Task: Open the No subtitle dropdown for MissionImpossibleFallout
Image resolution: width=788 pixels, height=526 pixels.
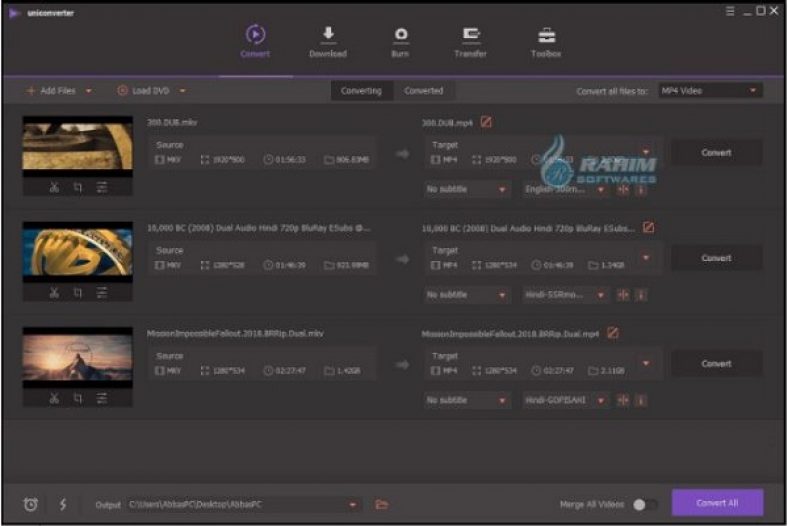Action: 467,400
